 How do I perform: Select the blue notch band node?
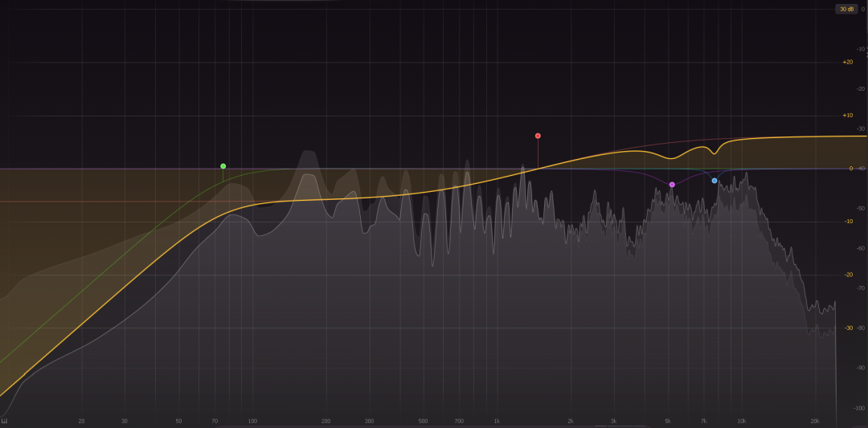714,181
